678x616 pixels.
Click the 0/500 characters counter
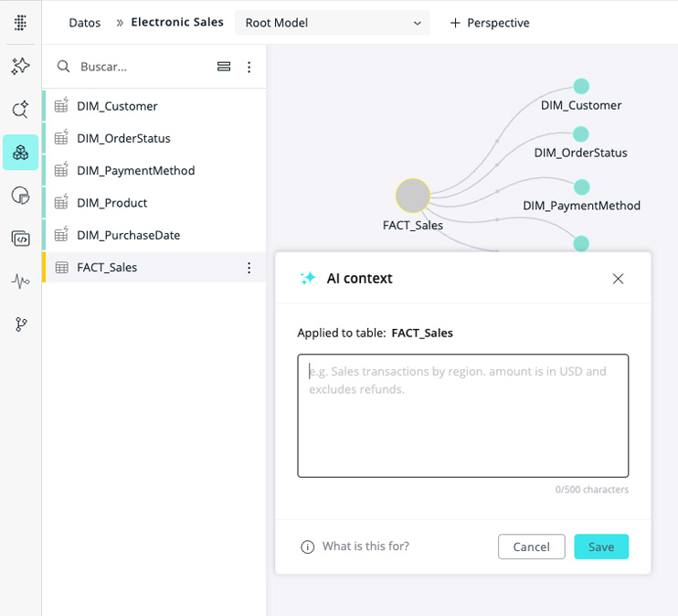pyautogui.click(x=592, y=489)
